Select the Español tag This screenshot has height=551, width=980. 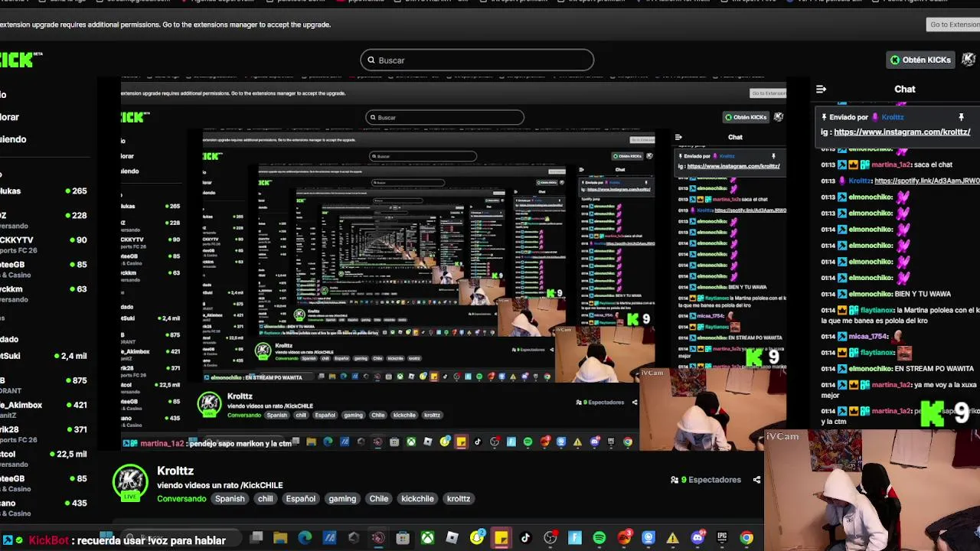tap(300, 499)
